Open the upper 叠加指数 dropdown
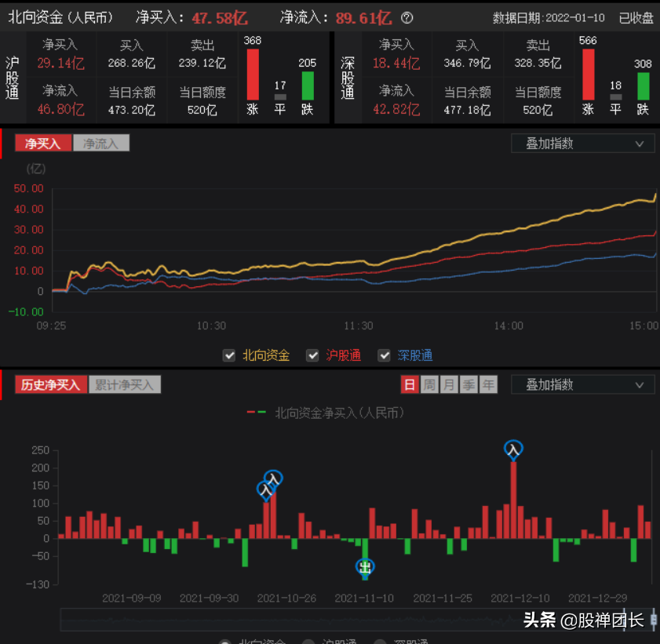This screenshot has width=660, height=644. click(582, 144)
